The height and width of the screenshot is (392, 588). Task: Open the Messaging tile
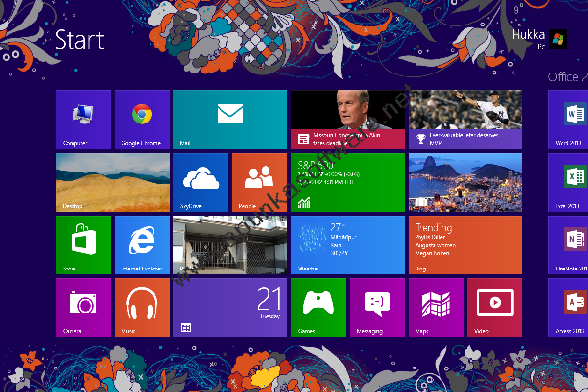pos(377,308)
